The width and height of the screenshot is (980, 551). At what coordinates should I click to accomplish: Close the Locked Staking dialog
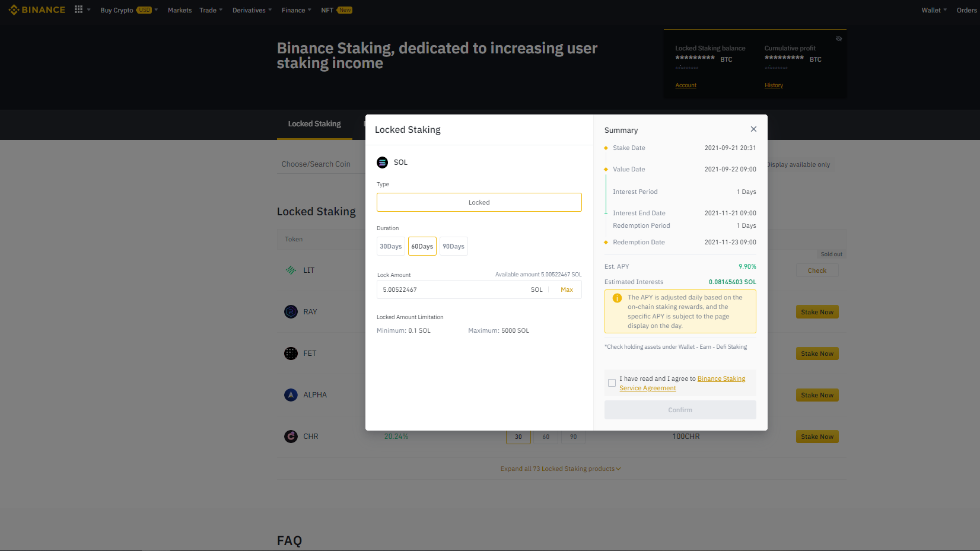[753, 129]
